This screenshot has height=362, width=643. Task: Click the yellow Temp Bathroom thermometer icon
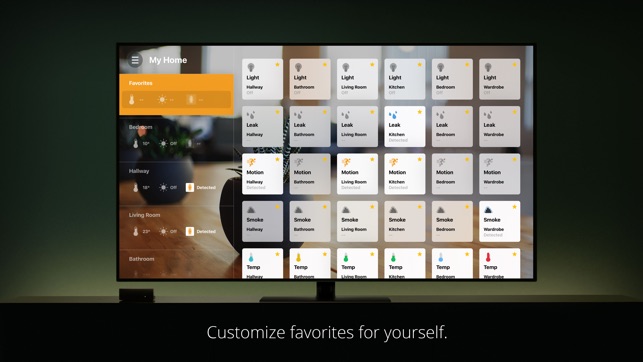point(298,257)
